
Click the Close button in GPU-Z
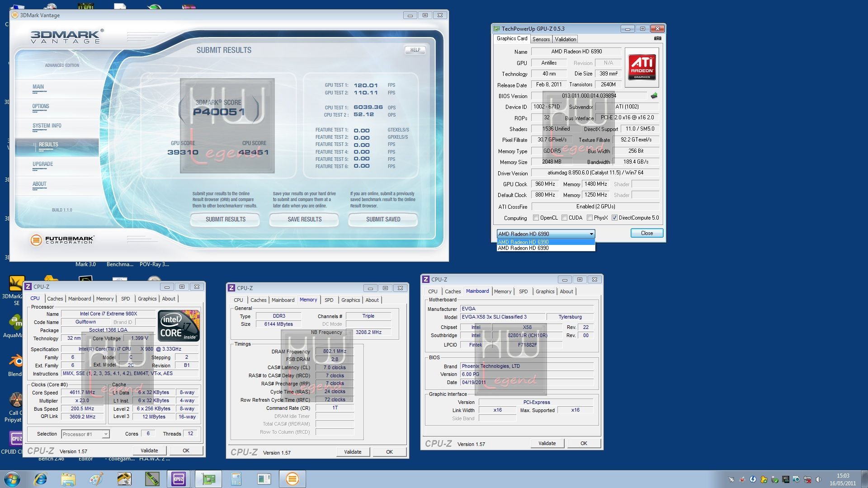pyautogui.click(x=646, y=233)
